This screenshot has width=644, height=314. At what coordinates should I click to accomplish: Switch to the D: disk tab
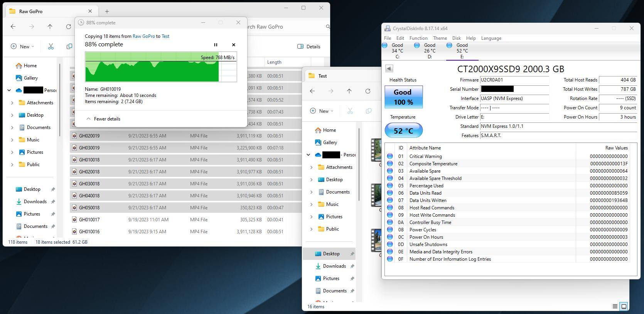(x=429, y=51)
